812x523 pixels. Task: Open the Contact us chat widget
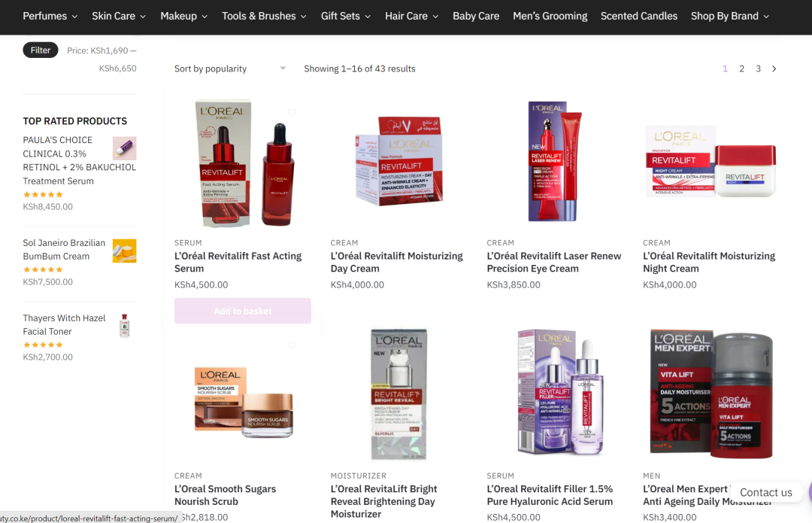click(766, 492)
